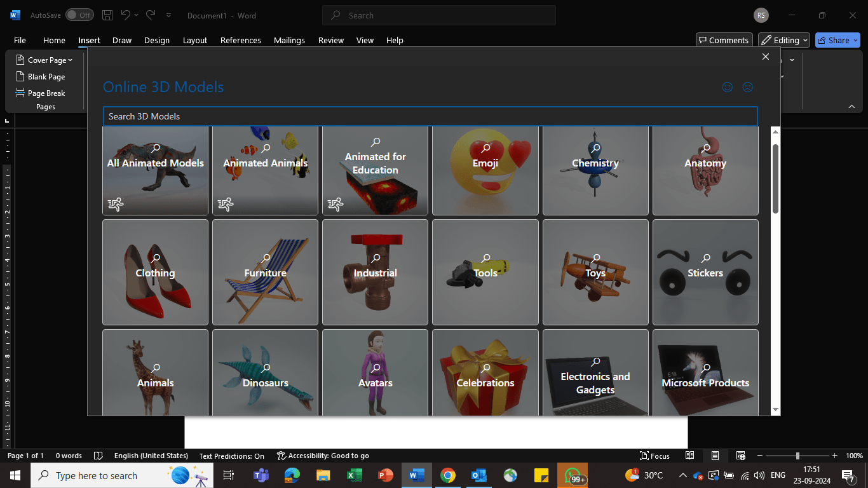Viewport: 868px width, 488px height.
Task: Open the All Animated Models category
Action: point(155,170)
